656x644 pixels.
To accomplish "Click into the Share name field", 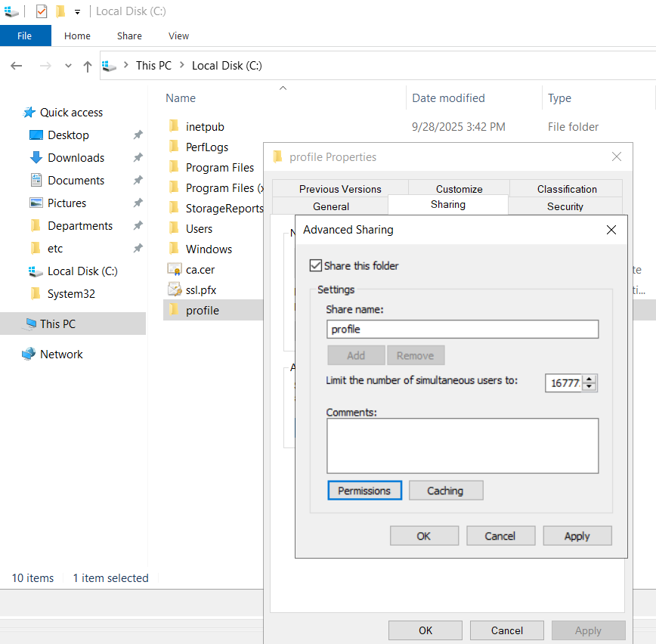I will pos(463,330).
